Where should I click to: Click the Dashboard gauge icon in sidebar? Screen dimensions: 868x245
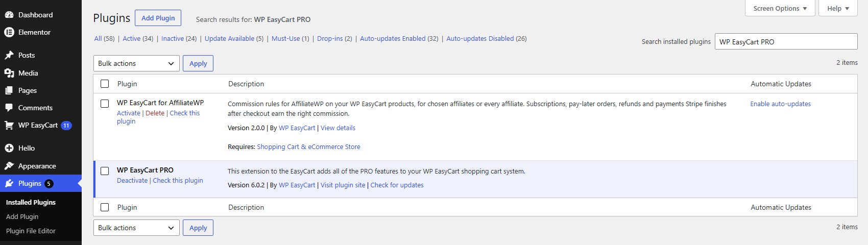click(x=9, y=15)
